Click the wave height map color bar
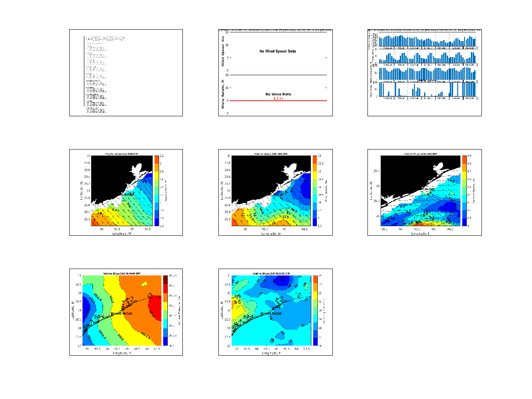 click(156, 191)
